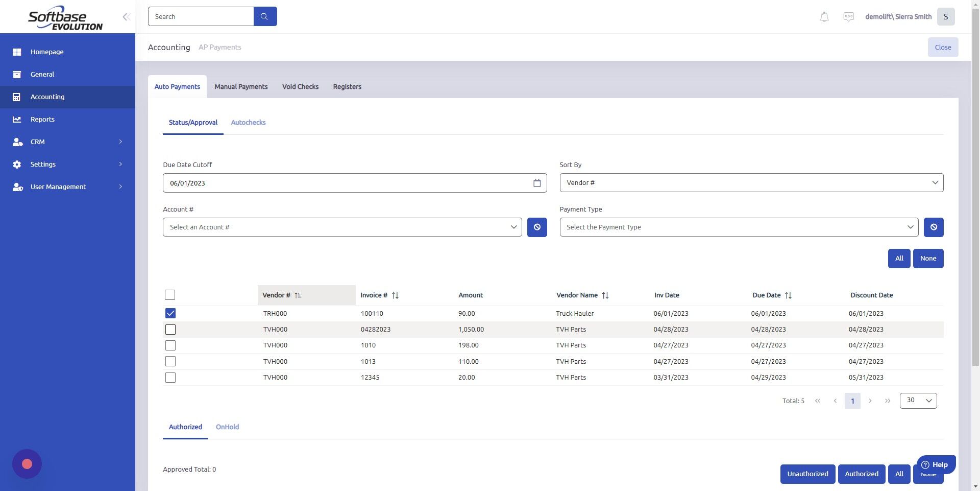Click the Help link at bottom right
This screenshot has width=980, height=491.
coord(936,465)
